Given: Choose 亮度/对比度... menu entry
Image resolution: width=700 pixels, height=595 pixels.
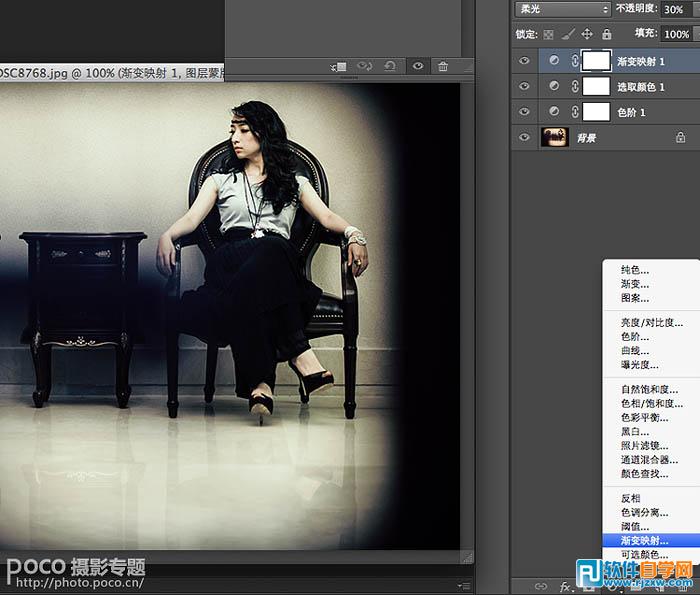Looking at the screenshot, I should 652,323.
